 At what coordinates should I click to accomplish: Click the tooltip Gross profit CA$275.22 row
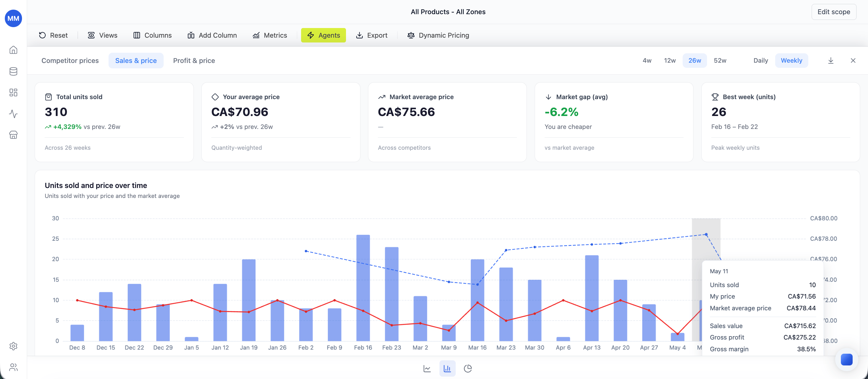point(763,337)
